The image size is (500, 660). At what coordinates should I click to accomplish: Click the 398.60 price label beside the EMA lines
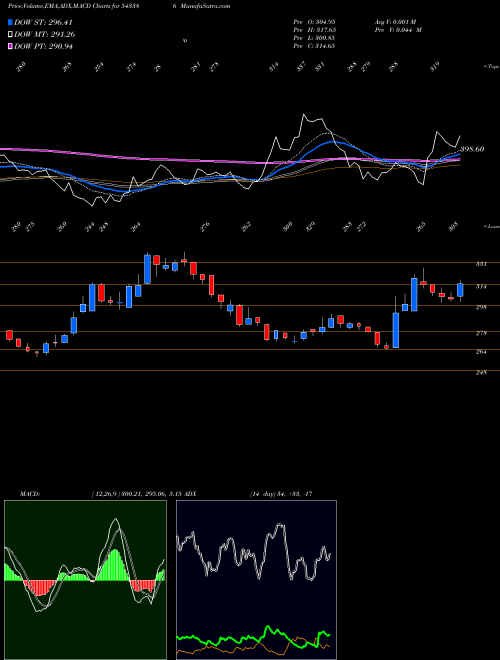472,149
